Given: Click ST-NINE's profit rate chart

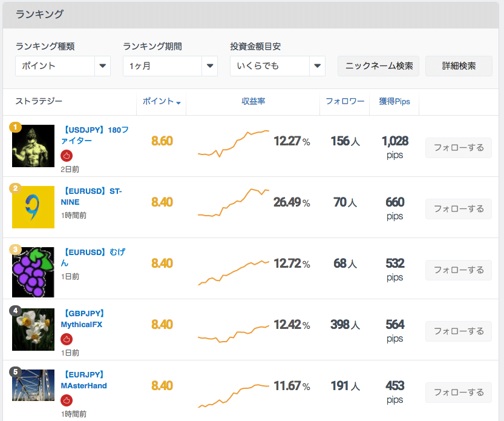Looking at the screenshot, I should tap(234, 202).
